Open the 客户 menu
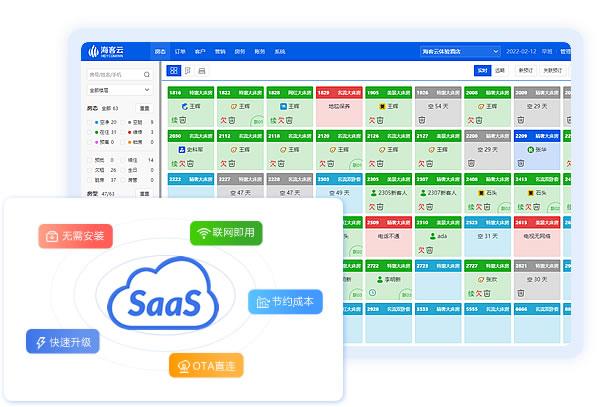Image resolution: width=611 pixels, height=407 pixels. (200, 51)
